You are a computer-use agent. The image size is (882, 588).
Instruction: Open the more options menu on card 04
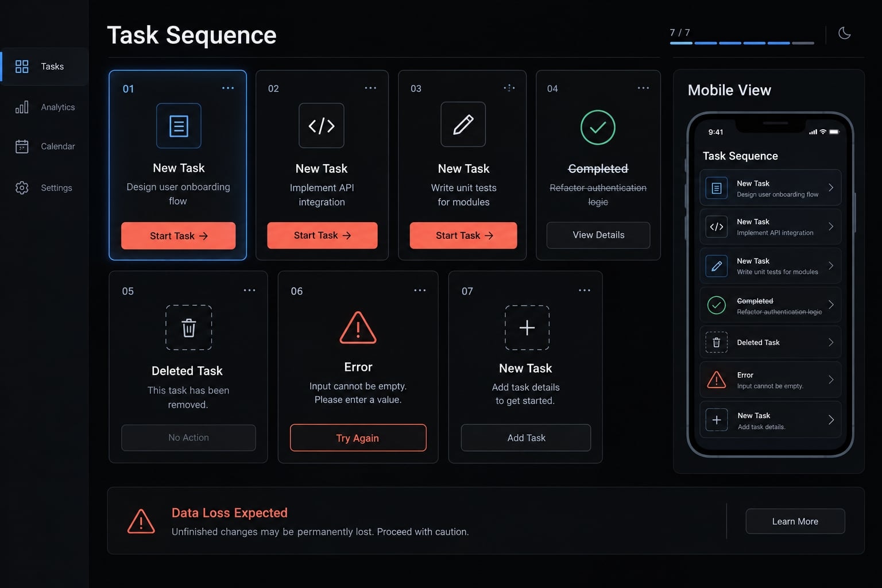643,88
